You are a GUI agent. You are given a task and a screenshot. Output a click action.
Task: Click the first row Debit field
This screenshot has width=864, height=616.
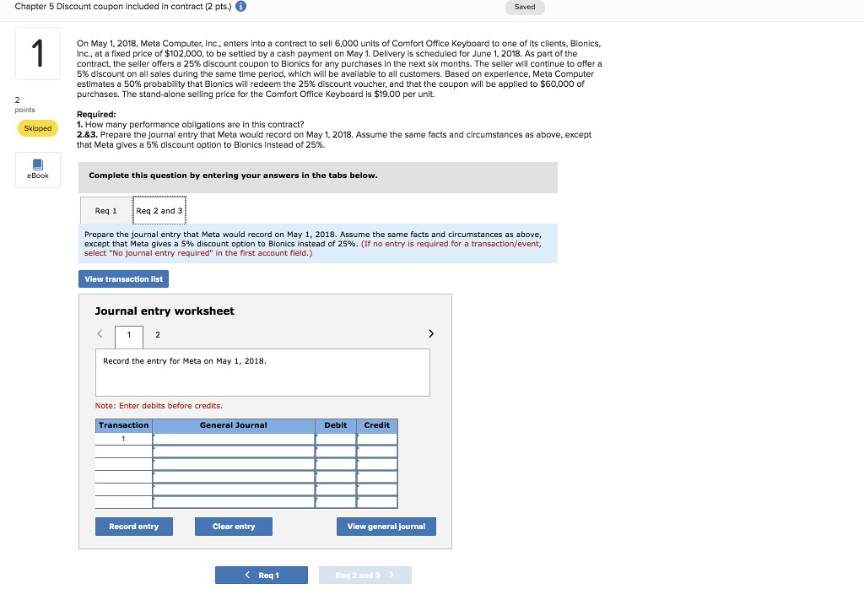pos(336,439)
